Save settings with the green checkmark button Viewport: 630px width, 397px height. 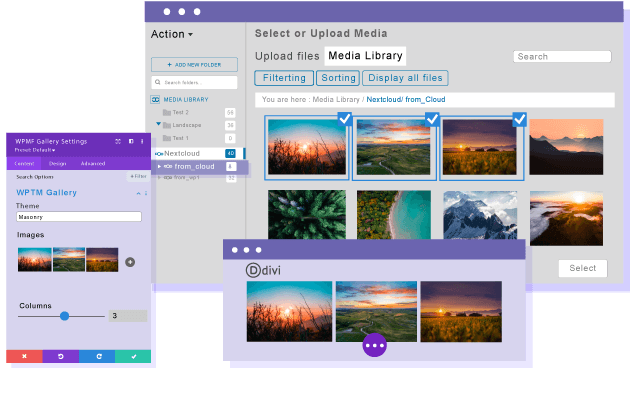tap(133, 356)
